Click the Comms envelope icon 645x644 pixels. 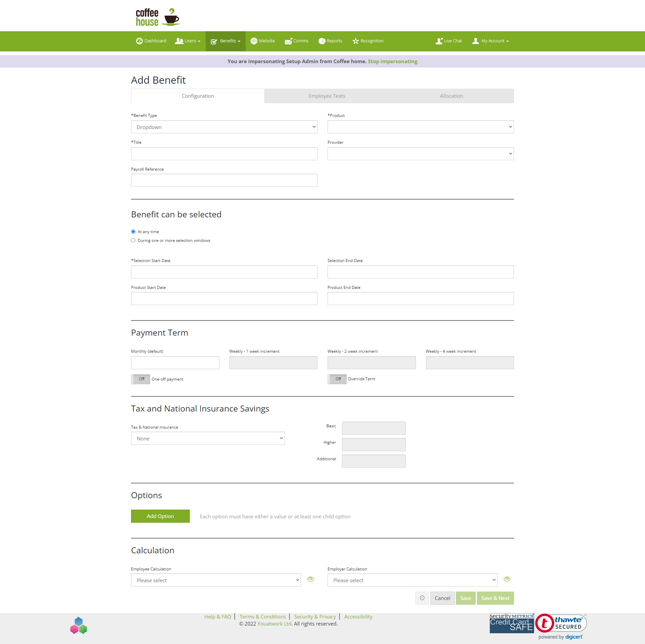pyautogui.click(x=288, y=41)
